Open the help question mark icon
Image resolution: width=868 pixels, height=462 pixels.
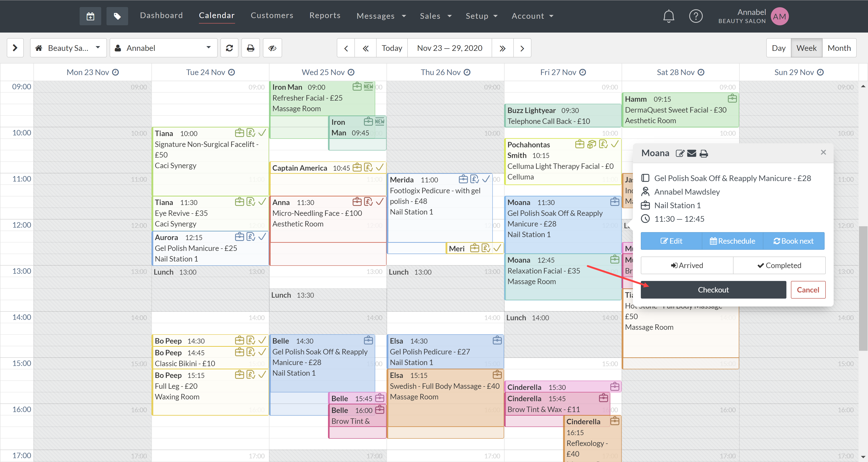tap(696, 16)
